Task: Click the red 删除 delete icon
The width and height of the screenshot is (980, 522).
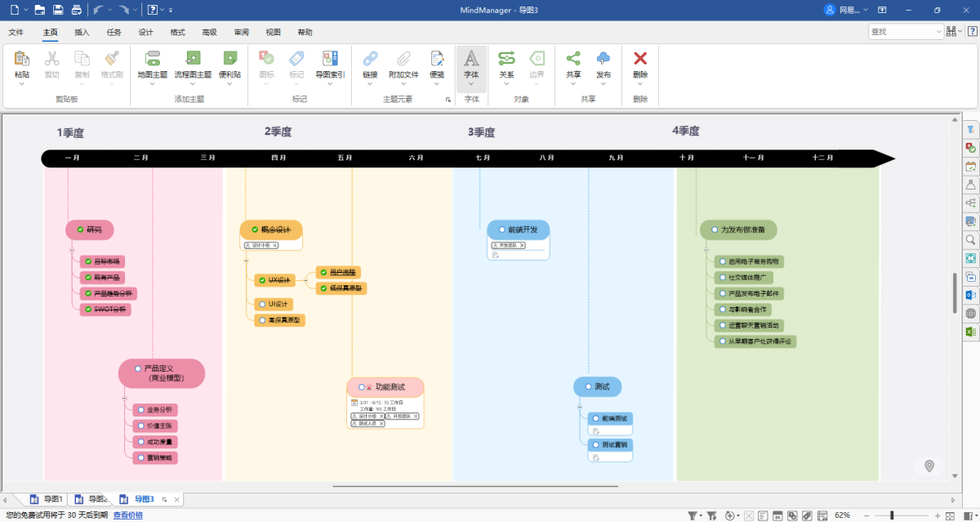Action: pyautogui.click(x=641, y=58)
